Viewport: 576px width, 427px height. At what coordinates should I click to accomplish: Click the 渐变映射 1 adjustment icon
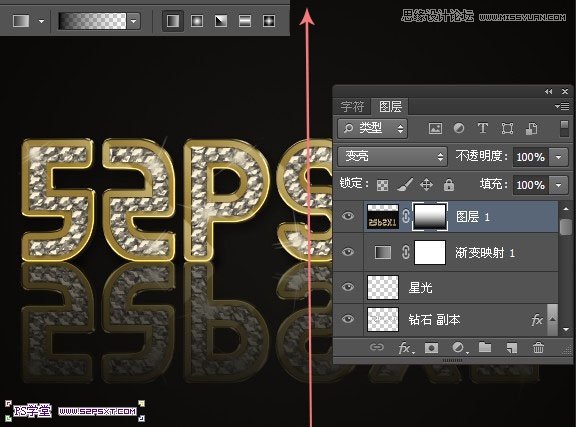click(383, 252)
